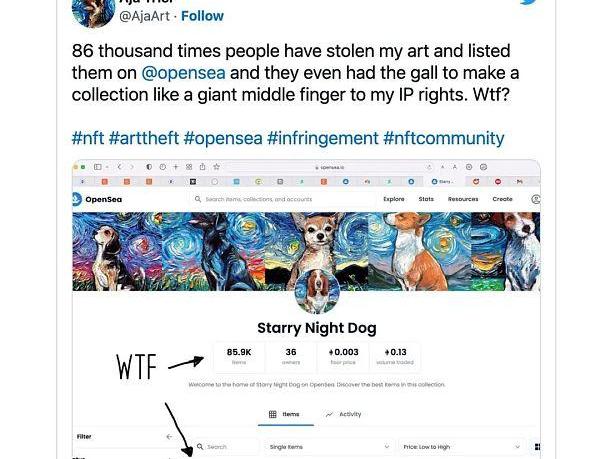The image size is (600, 459).
Task: Click the OpenSea logo icon
Action: click(77, 199)
